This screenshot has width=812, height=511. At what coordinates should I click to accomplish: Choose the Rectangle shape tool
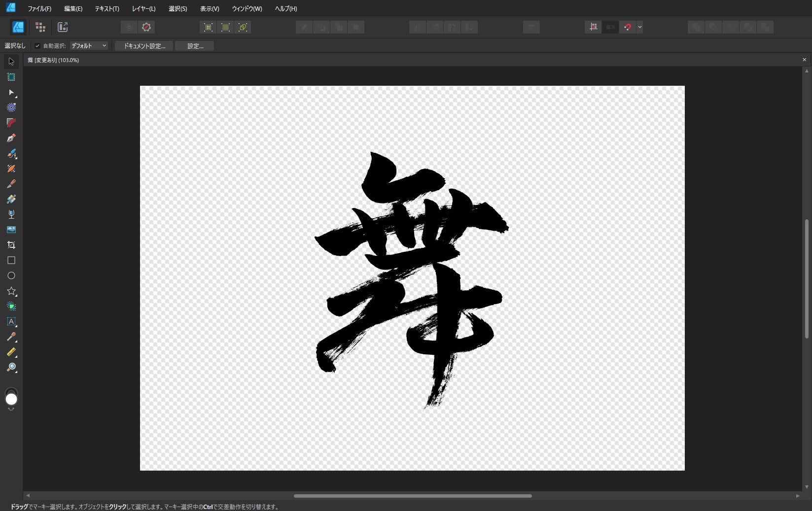pos(11,260)
